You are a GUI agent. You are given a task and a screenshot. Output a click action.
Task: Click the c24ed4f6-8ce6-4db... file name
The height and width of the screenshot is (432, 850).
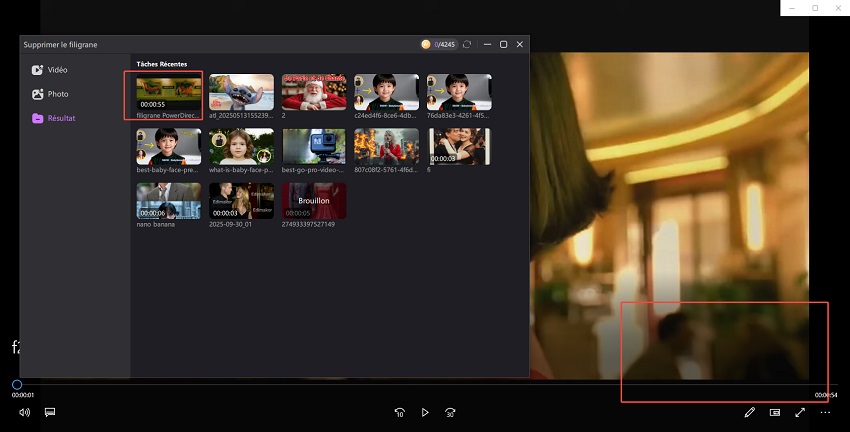[385, 115]
